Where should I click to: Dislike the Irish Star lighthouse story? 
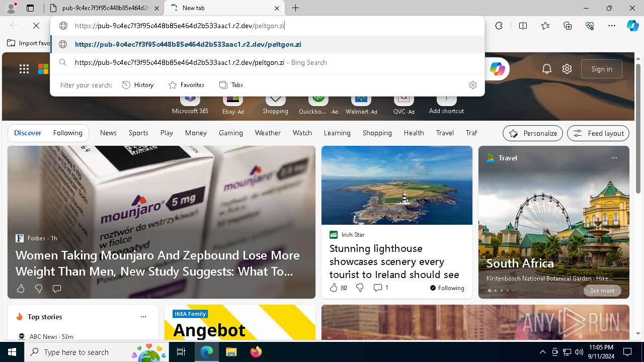[x=360, y=288]
